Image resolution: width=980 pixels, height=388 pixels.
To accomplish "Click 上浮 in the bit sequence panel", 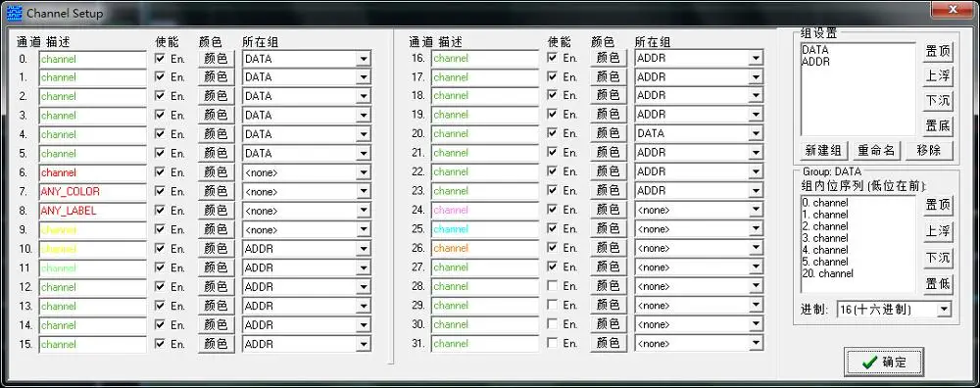I will [938, 231].
